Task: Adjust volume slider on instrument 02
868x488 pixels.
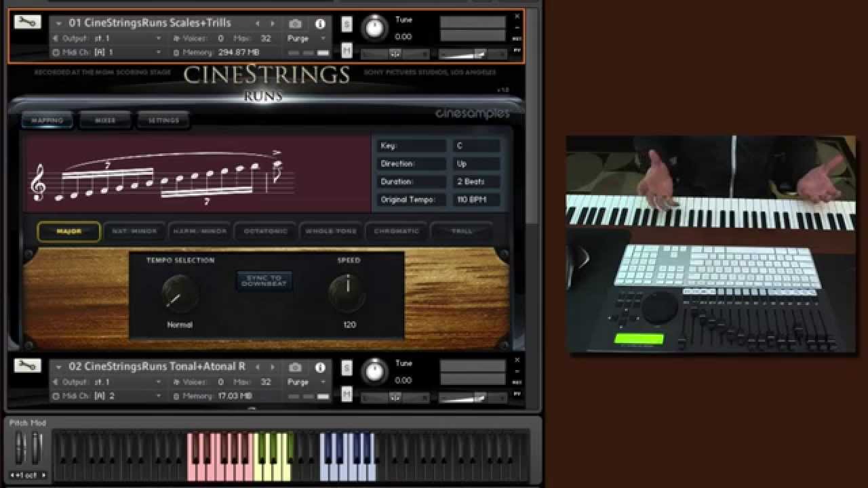Action: tap(472, 397)
